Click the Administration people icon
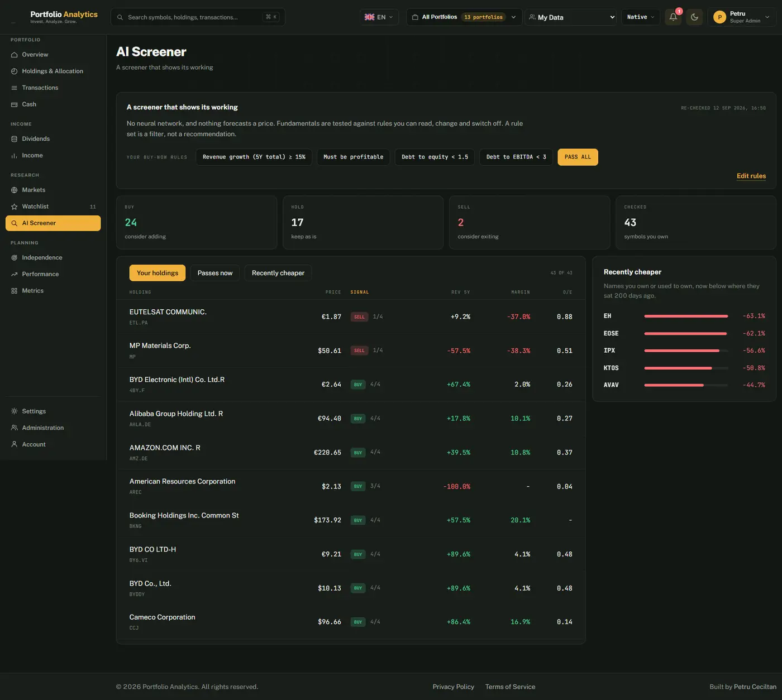 coord(15,428)
